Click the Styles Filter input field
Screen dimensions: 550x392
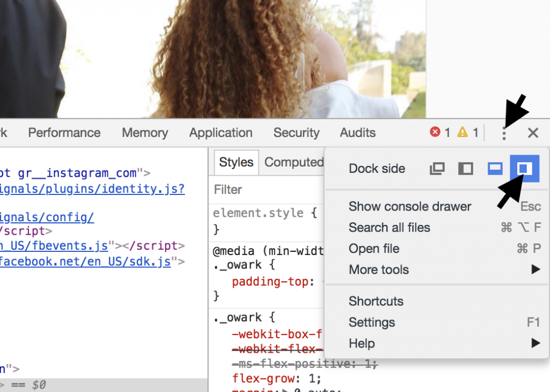(266, 190)
